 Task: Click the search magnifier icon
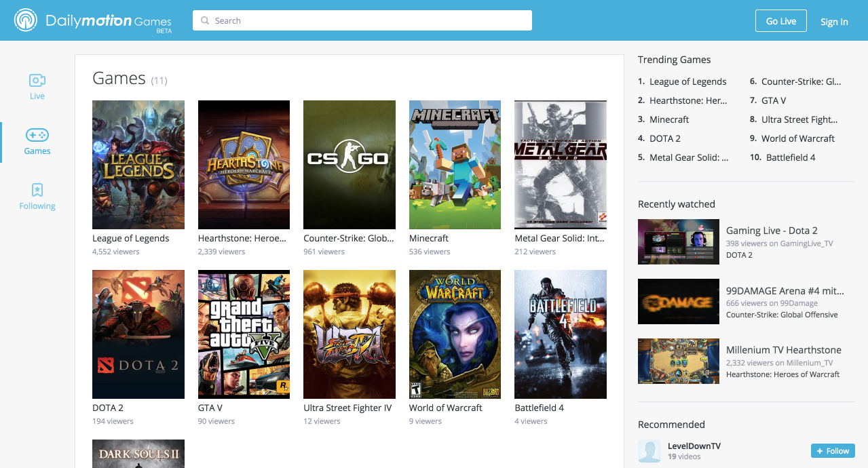[205, 21]
